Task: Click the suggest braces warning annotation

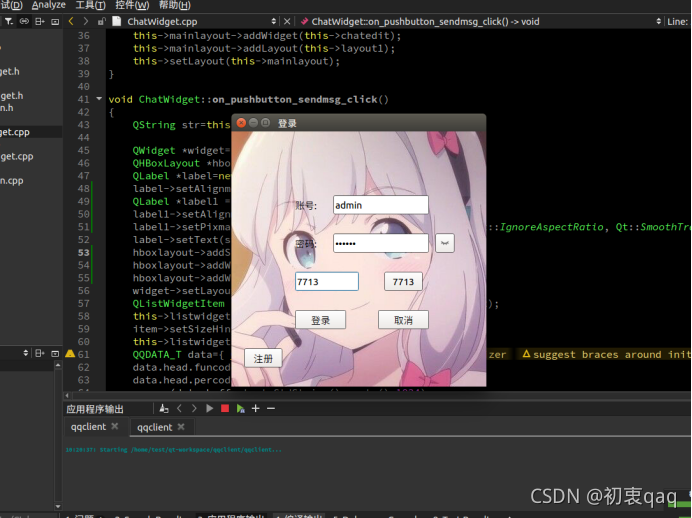Action: (x=606, y=354)
